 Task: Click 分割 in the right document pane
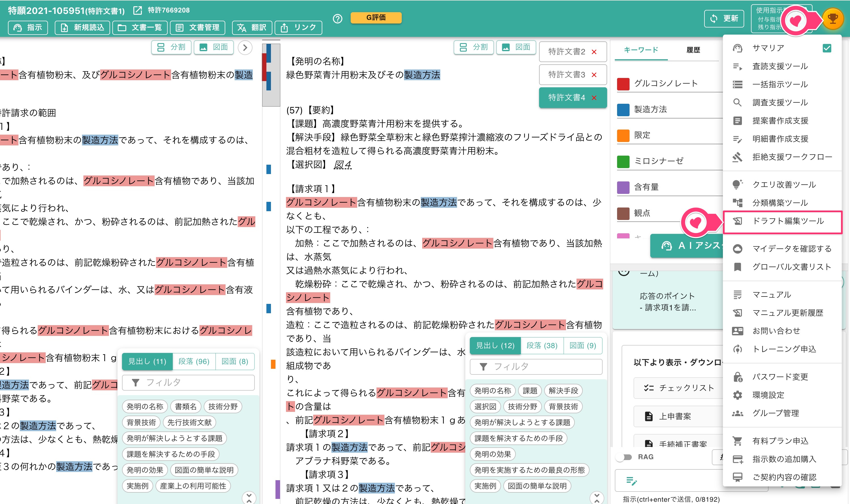(474, 47)
